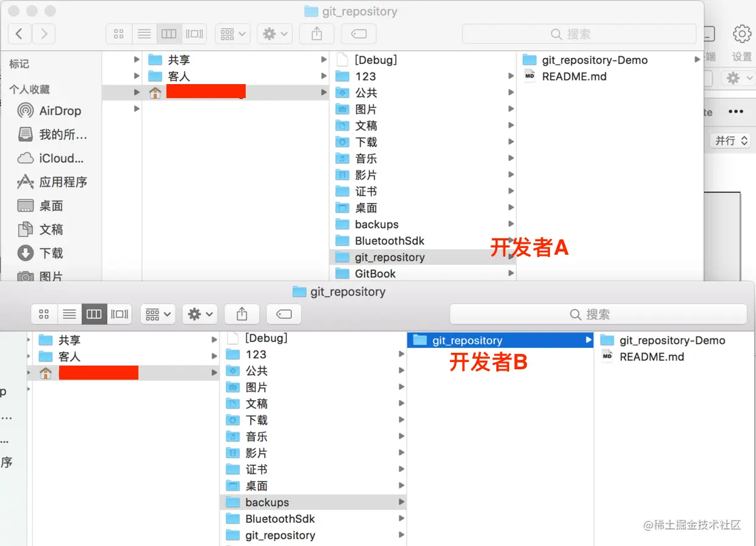
Task: Select gallery view in top Finder window
Action: 194,34
